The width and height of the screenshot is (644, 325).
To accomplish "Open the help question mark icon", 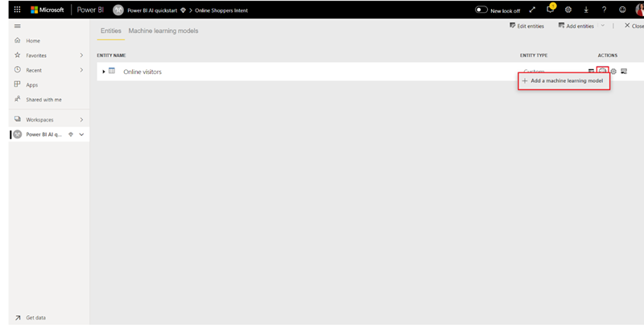I will click(x=604, y=10).
